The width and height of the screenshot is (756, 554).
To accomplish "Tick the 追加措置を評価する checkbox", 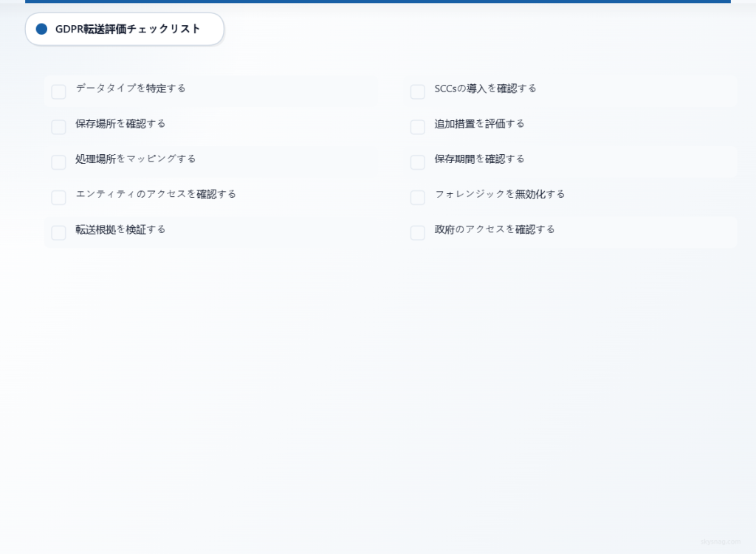I will click(x=418, y=127).
